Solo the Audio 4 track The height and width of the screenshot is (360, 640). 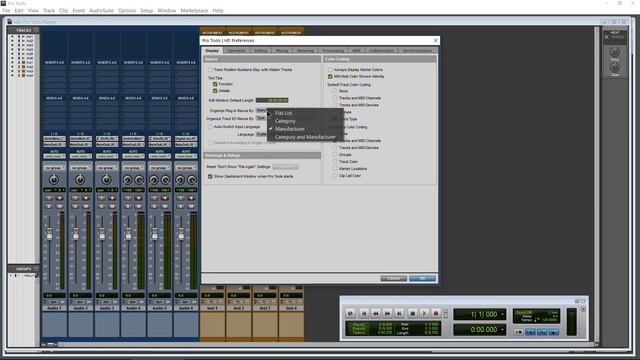(x=128, y=206)
